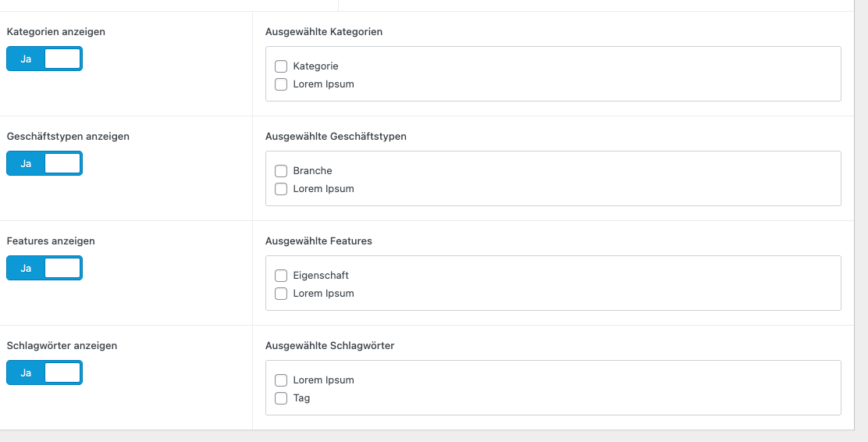The width and height of the screenshot is (868, 442).
Task: Disable the Features anzeigen switch
Action: tap(44, 268)
